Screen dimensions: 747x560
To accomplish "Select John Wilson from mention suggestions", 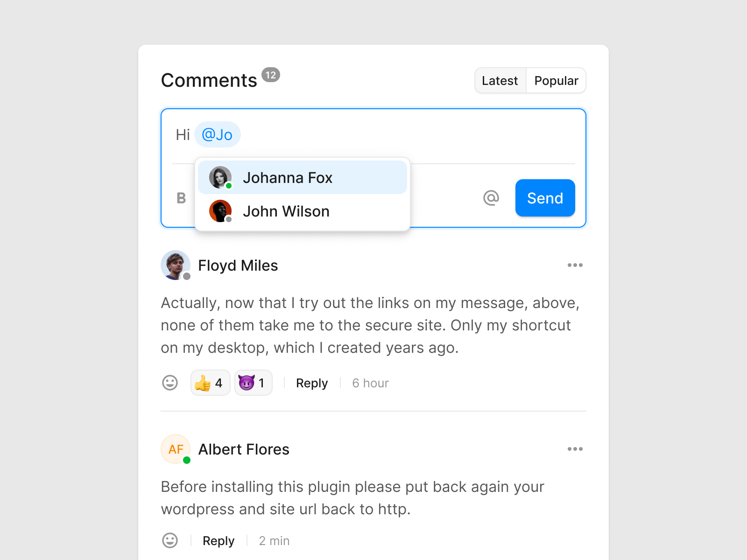I will pyautogui.click(x=286, y=211).
